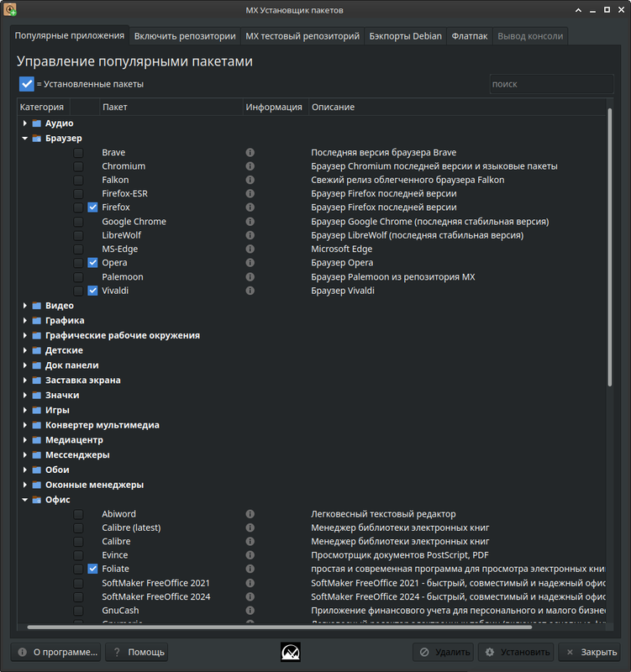Image resolution: width=631 pixels, height=672 pixels.
Task: Show Foliate package information
Action: coord(250,569)
